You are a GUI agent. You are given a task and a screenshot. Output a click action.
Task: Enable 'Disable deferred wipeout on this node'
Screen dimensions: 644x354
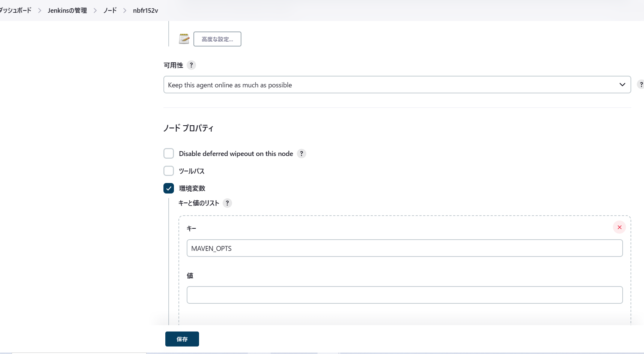(169, 153)
